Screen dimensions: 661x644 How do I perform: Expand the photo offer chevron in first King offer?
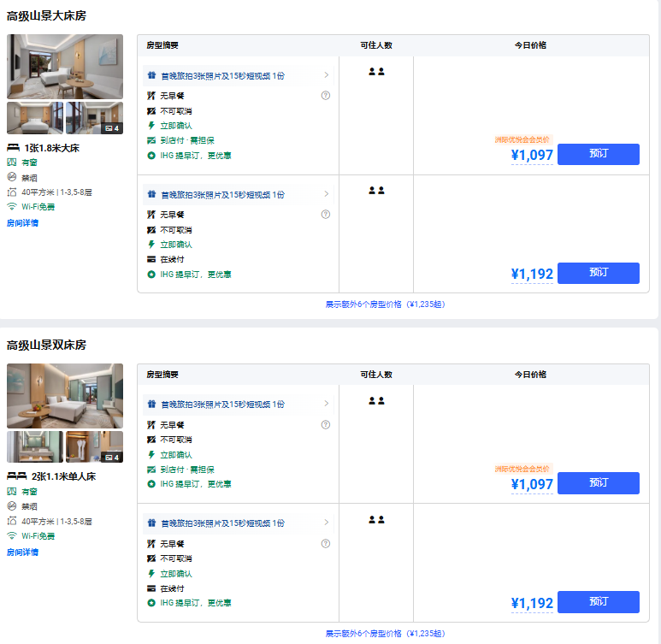pos(326,75)
